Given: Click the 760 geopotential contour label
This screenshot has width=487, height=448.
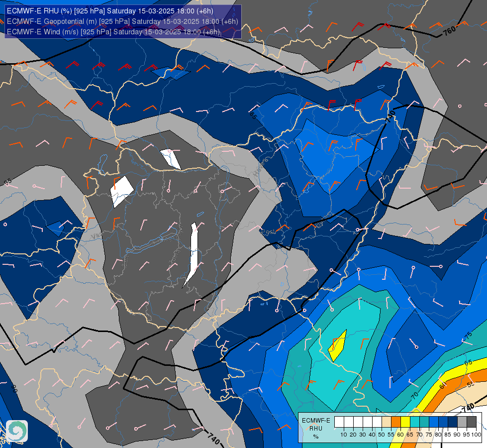Looking at the screenshot, I should 449,31.
